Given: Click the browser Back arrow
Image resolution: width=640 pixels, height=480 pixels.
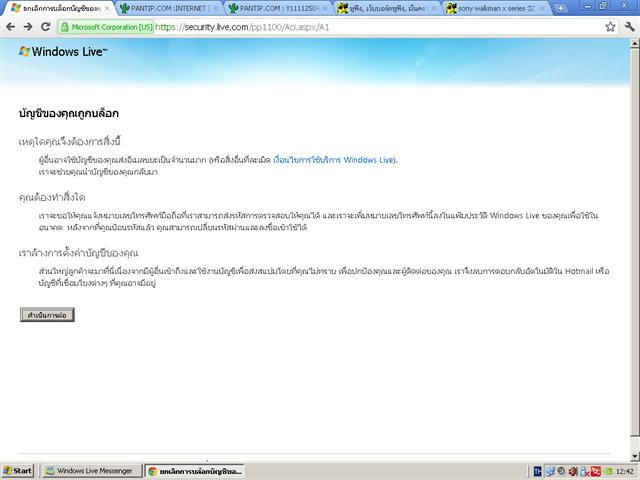Looking at the screenshot, I should [10, 27].
